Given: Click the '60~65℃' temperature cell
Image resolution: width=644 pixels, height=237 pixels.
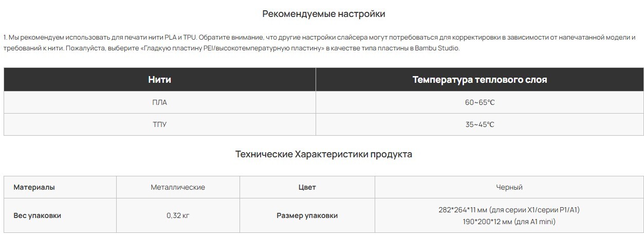Looking at the screenshot, I should [x=480, y=102].
